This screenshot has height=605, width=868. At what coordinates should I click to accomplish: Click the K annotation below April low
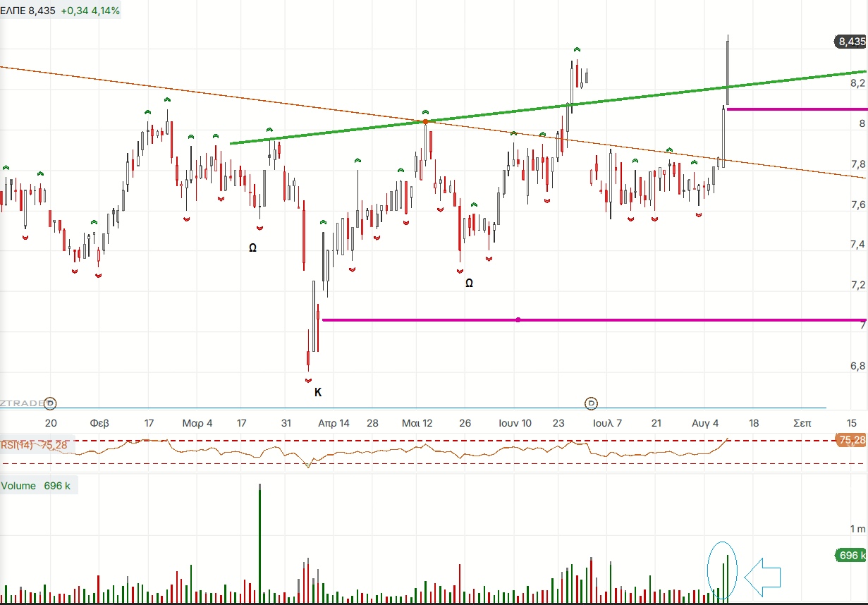tap(317, 393)
